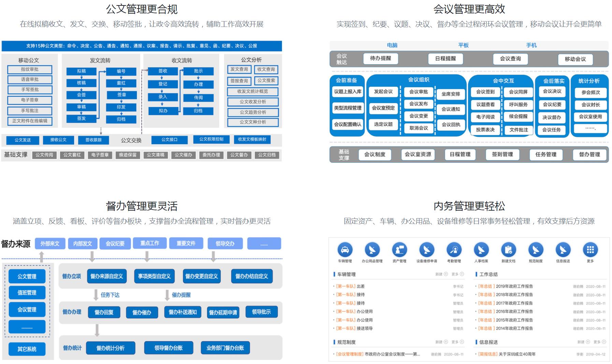Image resolution: width=612 pixels, height=364 pixels.
Task: Click the 新建 plus icon in 信息报送 section
Action: pos(588,342)
